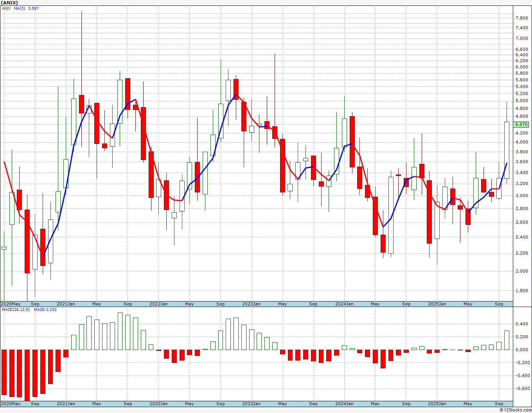Click 2025Jan on the price chart time axis
532x413 pixels.
(x=437, y=304)
